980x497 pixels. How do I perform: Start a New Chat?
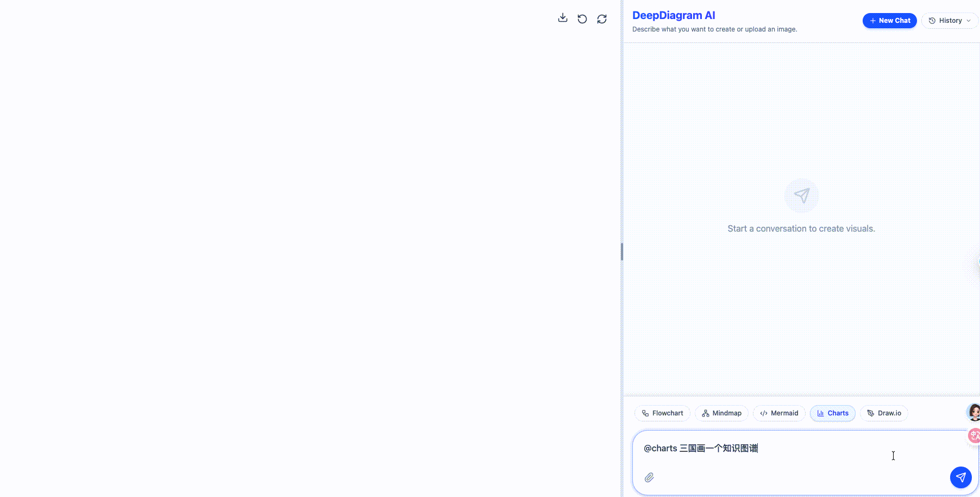click(x=889, y=21)
